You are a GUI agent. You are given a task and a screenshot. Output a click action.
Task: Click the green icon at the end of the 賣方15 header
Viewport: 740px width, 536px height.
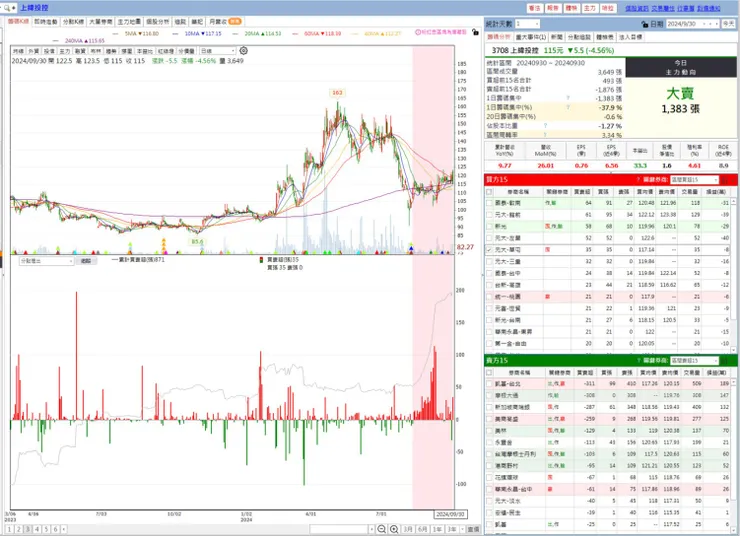point(725,360)
